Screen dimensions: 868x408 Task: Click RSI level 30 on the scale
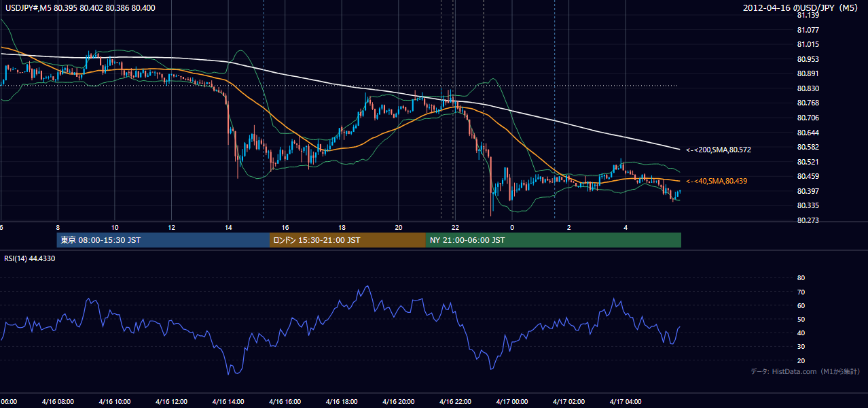[801, 347]
